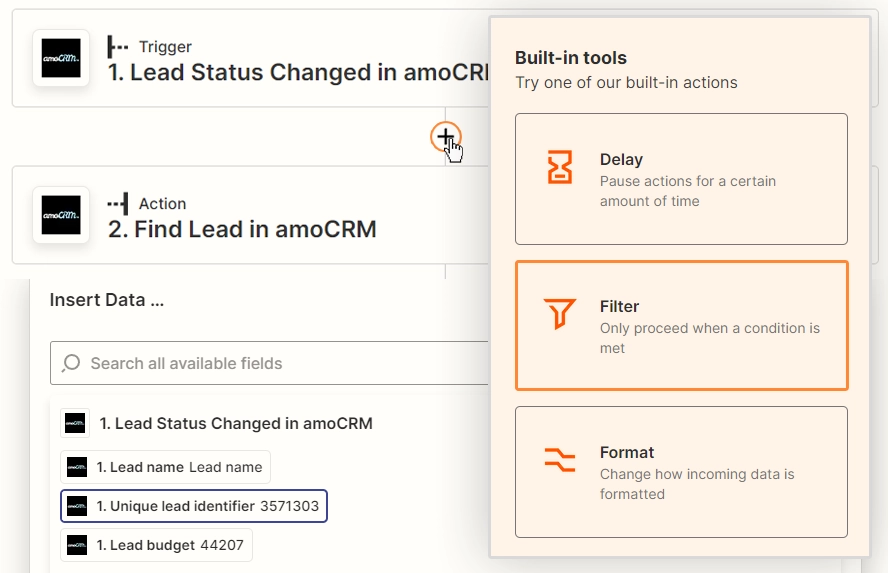Open the Lead Status Changed trigger step
This screenshot has height=573, width=888.
pyautogui.click(x=250, y=58)
